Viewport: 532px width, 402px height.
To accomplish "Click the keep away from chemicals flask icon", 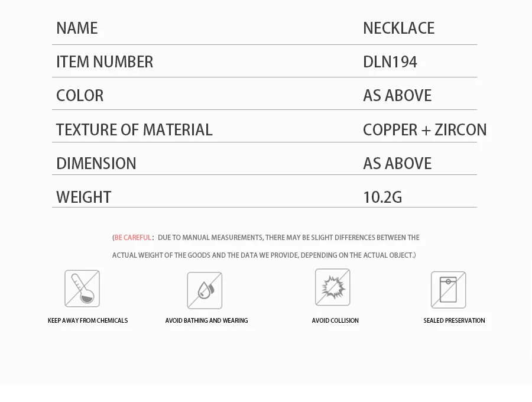I will 82,288.
